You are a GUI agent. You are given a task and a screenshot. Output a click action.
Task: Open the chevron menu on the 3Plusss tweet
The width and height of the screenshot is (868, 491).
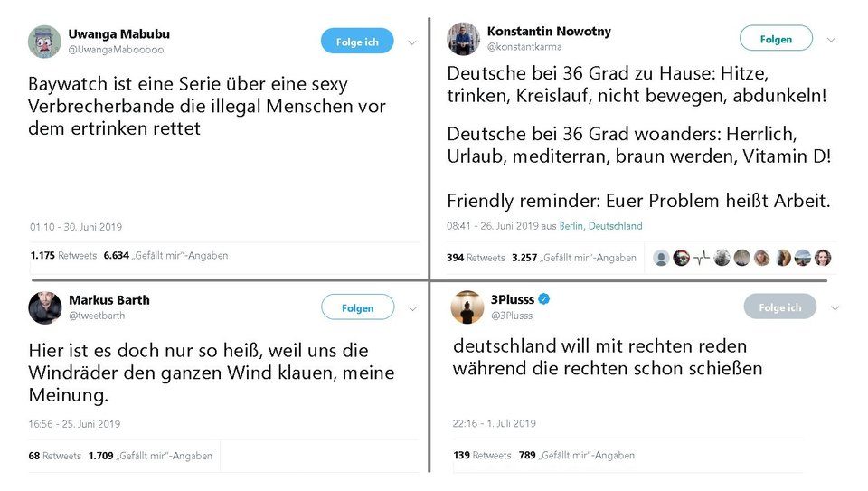835,308
